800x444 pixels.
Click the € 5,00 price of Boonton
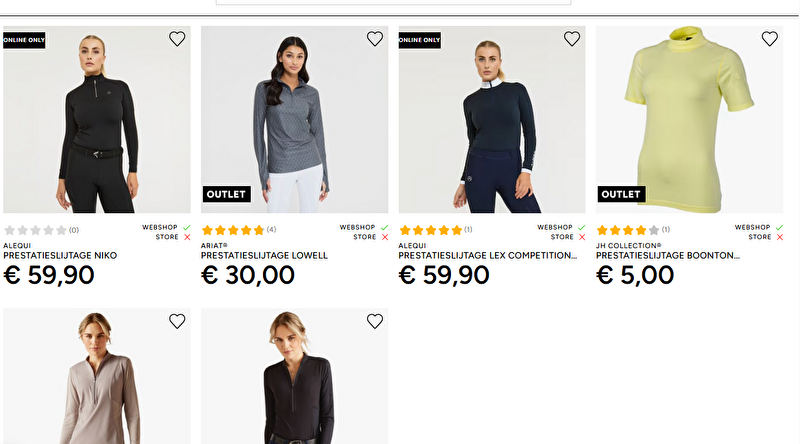[x=635, y=275]
